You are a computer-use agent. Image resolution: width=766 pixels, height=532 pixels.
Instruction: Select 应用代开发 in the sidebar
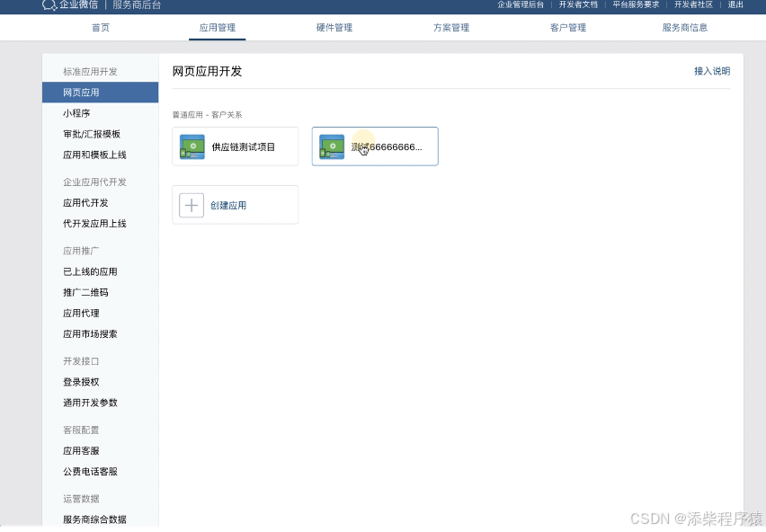[x=85, y=203]
